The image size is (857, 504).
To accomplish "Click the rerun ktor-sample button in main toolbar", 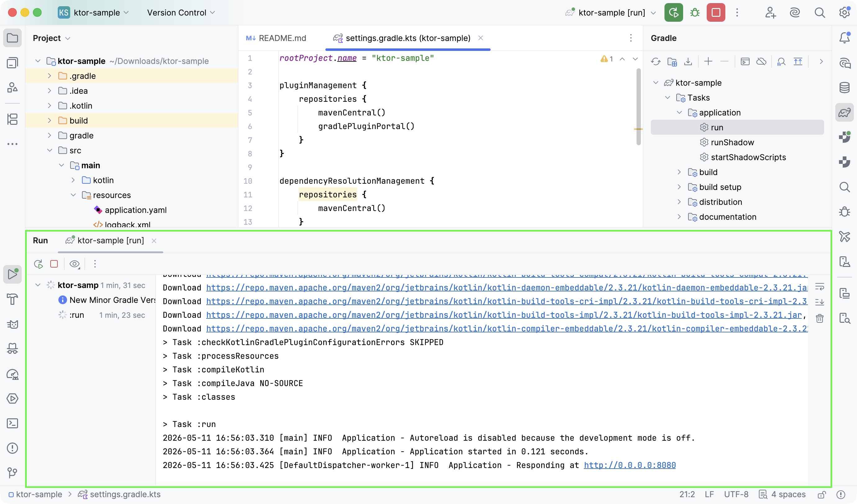I will tap(673, 13).
